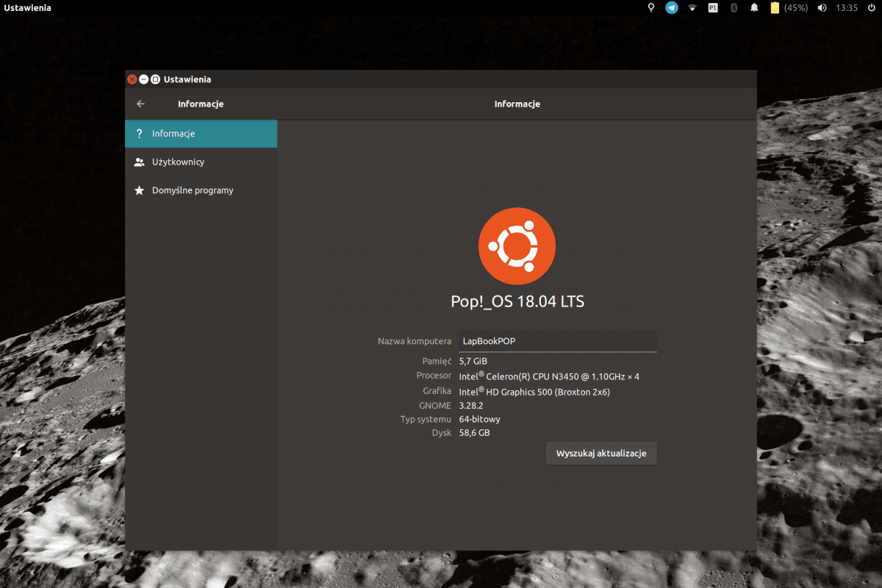Image resolution: width=882 pixels, height=588 pixels.
Task: Click the question mark icon beside Informacje
Action: pyautogui.click(x=139, y=134)
